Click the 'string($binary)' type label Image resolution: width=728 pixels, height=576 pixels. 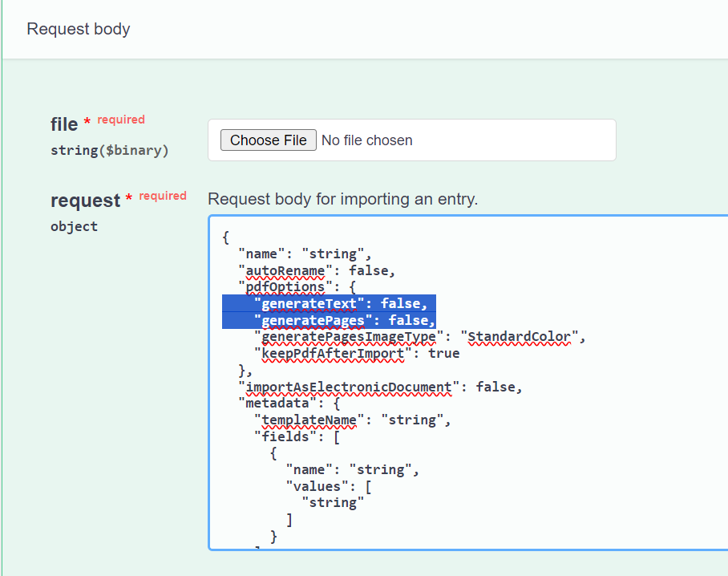click(110, 151)
